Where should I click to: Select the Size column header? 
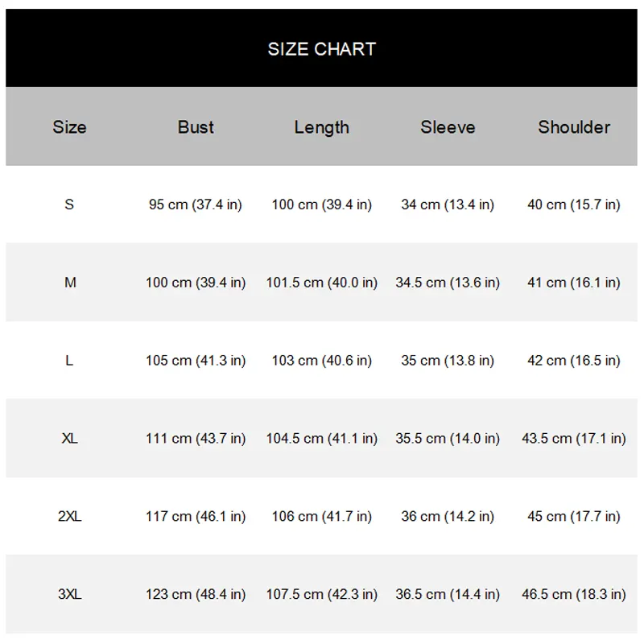(69, 127)
